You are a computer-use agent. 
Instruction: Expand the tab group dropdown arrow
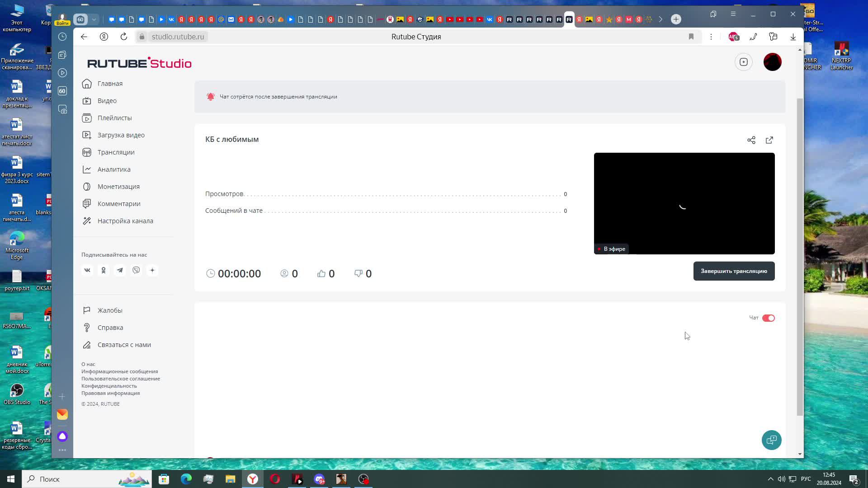point(94,19)
